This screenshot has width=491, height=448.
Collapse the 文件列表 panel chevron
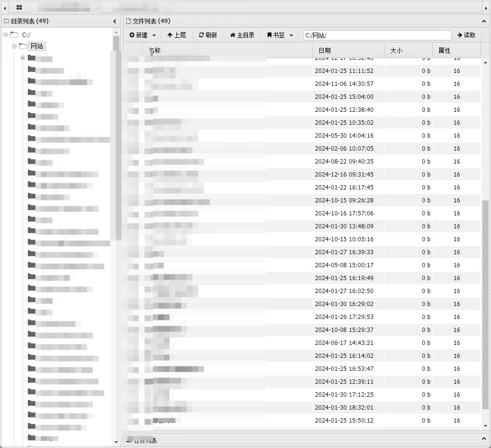484,21
